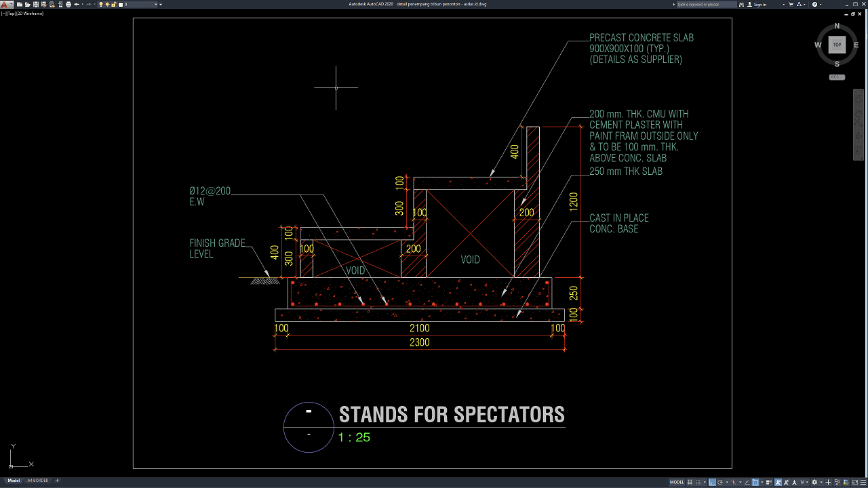Screen dimensions: 868x488
Task: Open Autodesk App Store cart icon
Action: point(791,4)
